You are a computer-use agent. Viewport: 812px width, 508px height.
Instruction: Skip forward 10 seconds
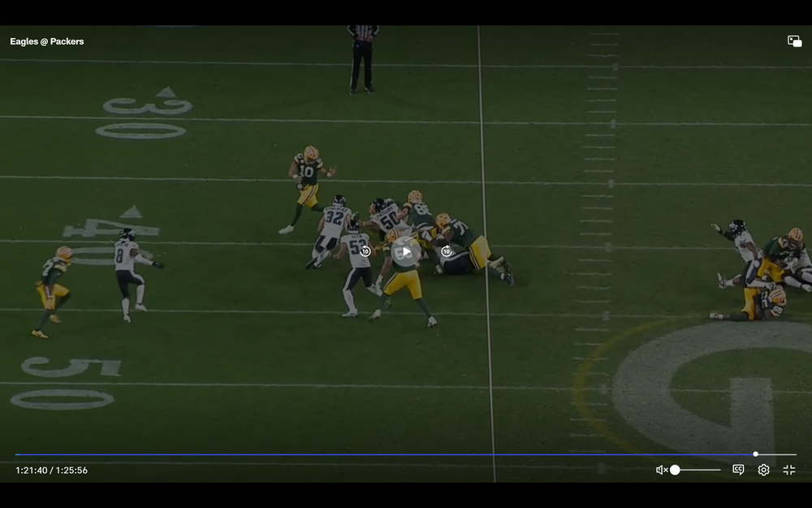447,252
